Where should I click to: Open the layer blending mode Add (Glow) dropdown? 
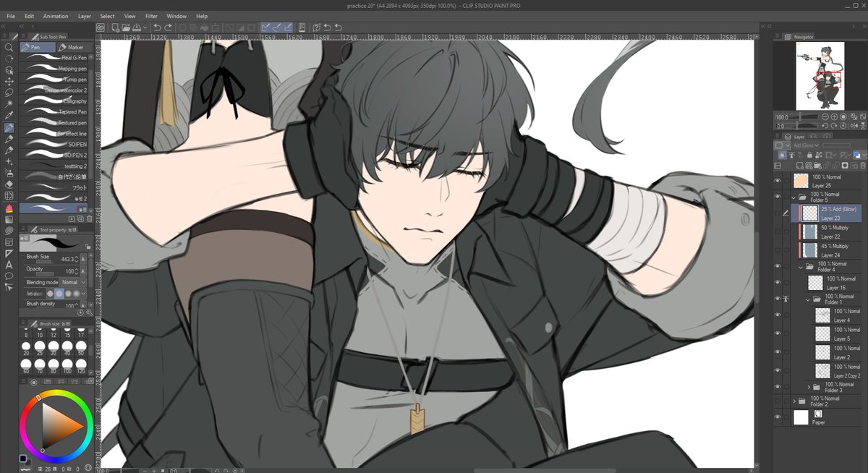point(806,145)
